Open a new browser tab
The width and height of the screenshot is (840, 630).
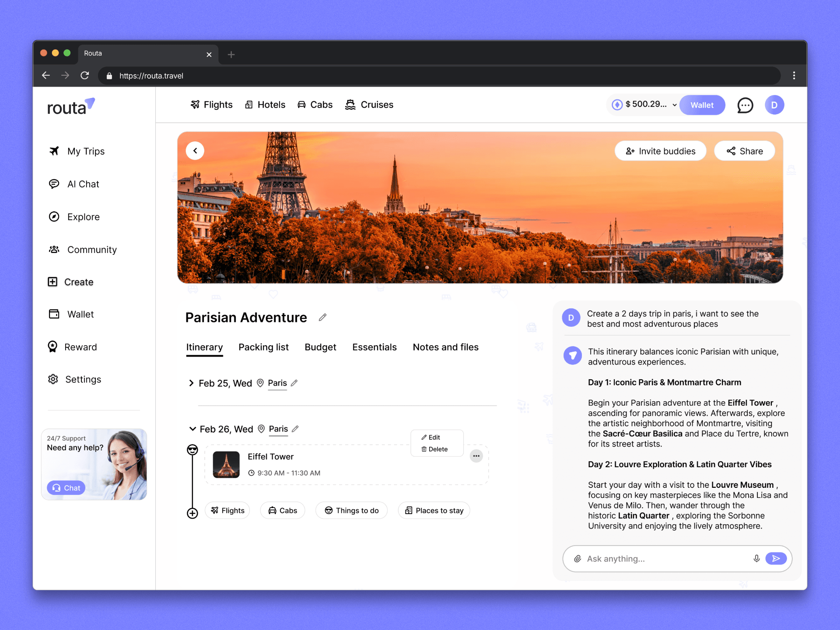[231, 55]
